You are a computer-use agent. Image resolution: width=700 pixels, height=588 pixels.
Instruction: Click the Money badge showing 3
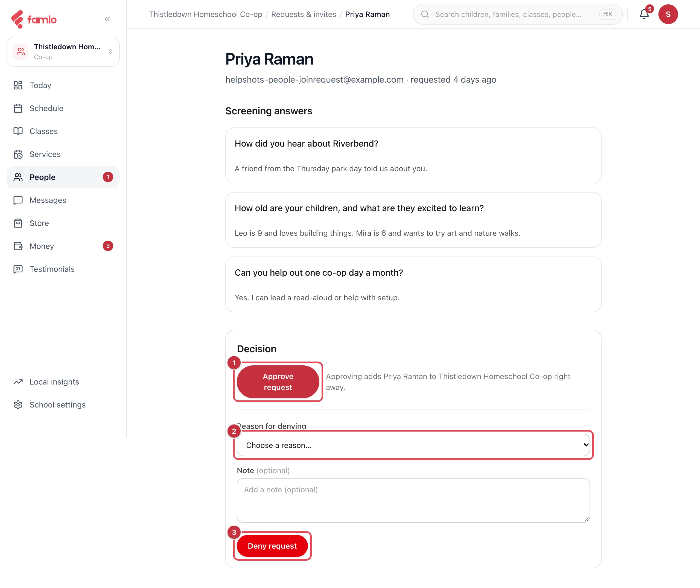(x=108, y=246)
